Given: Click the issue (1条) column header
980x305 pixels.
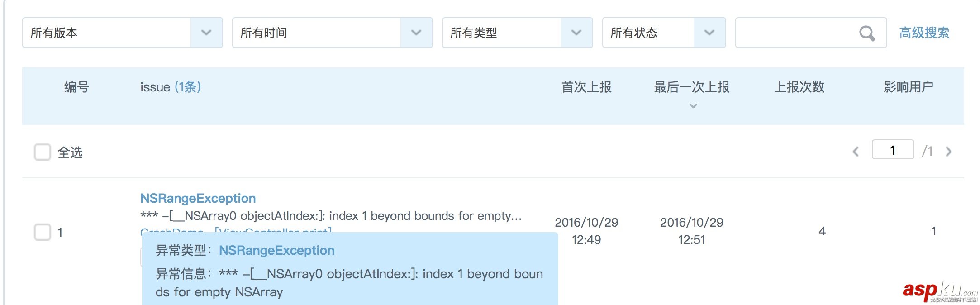Looking at the screenshot, I should tap(170, 87).
